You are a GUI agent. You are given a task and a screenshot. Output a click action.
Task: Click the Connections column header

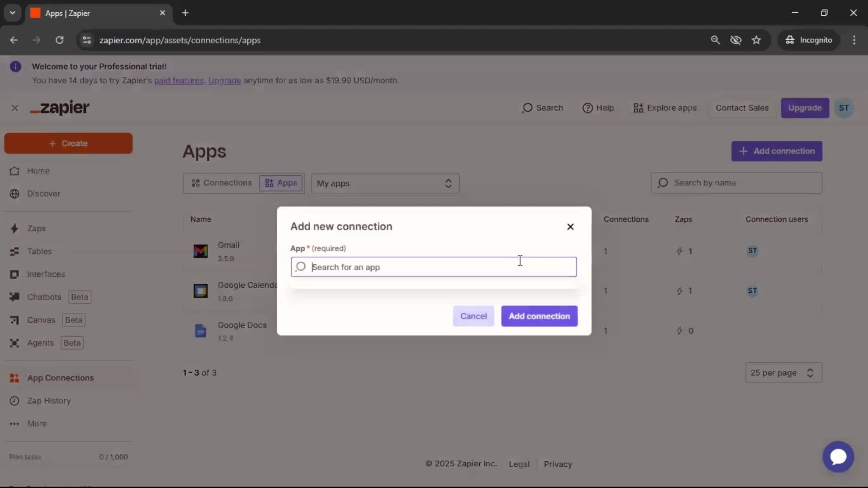coord(626,220)
